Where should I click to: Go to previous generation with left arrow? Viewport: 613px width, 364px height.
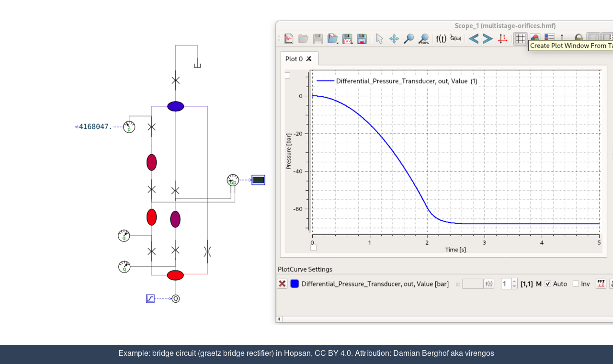[474, 39]
